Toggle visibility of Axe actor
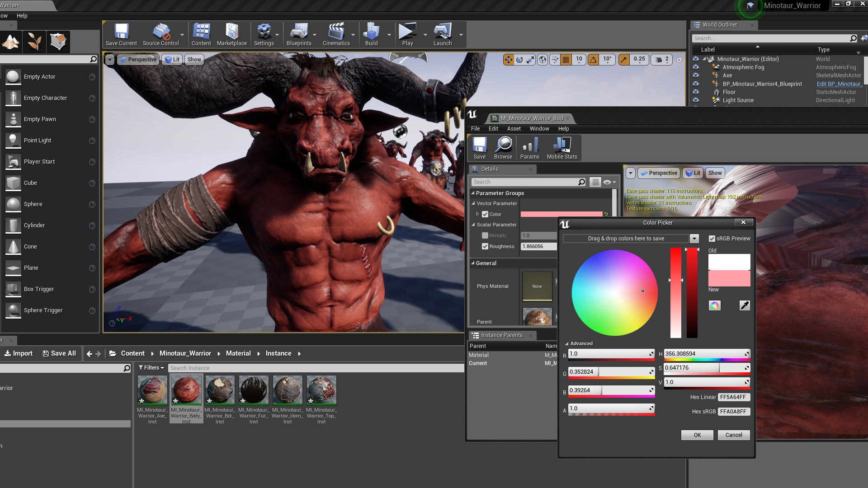The height and width of the screenshot is (488, 868). pyautogui.click(x=696, y=75)
